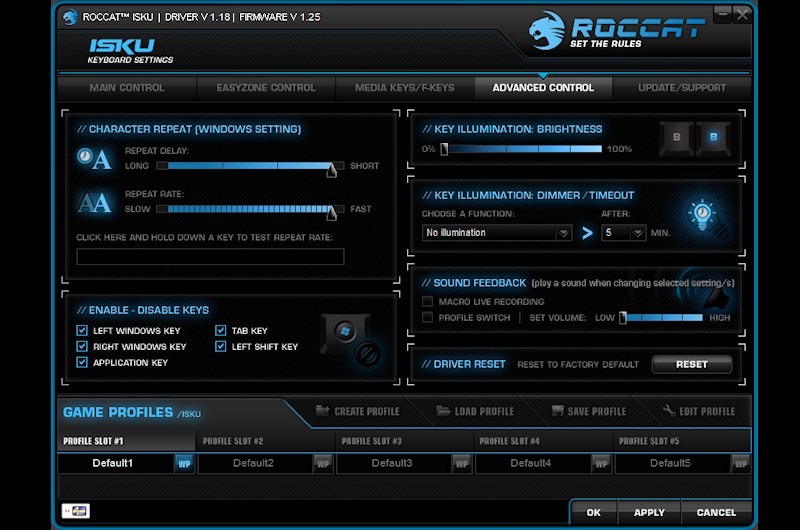Image resolution: width=800 pixels, height=530 pixels.
Task: Click the WP icon beside Default3 profile
Action: pos(461,463)
